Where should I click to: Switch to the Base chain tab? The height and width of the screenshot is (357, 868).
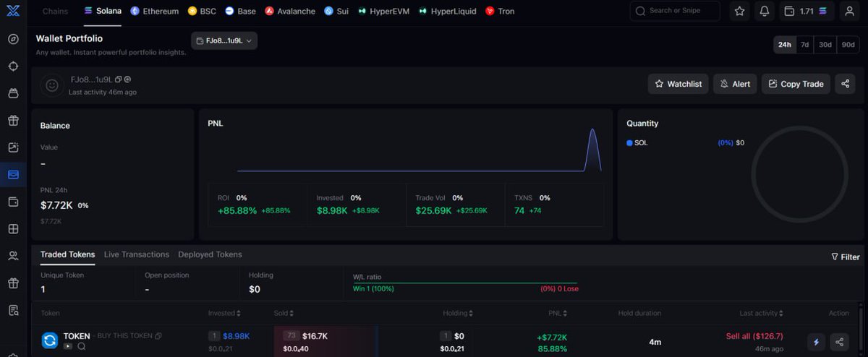(240, 11)
